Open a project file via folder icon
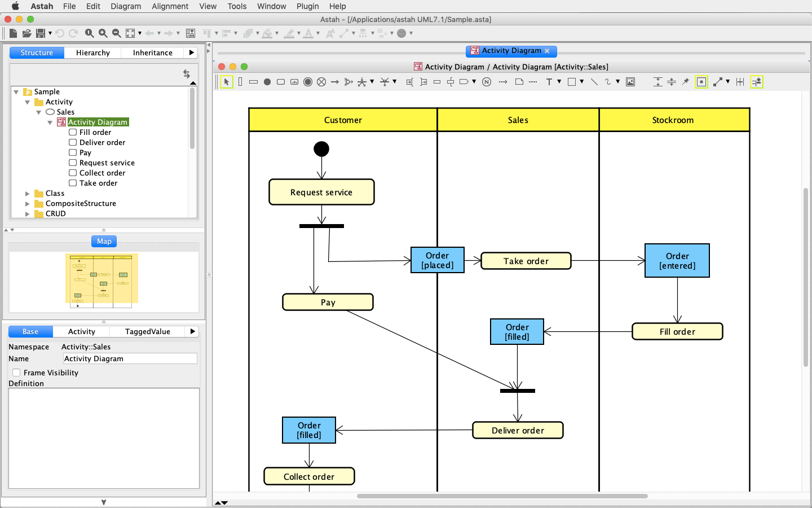812x508 pixels. (x=27, y=33)
